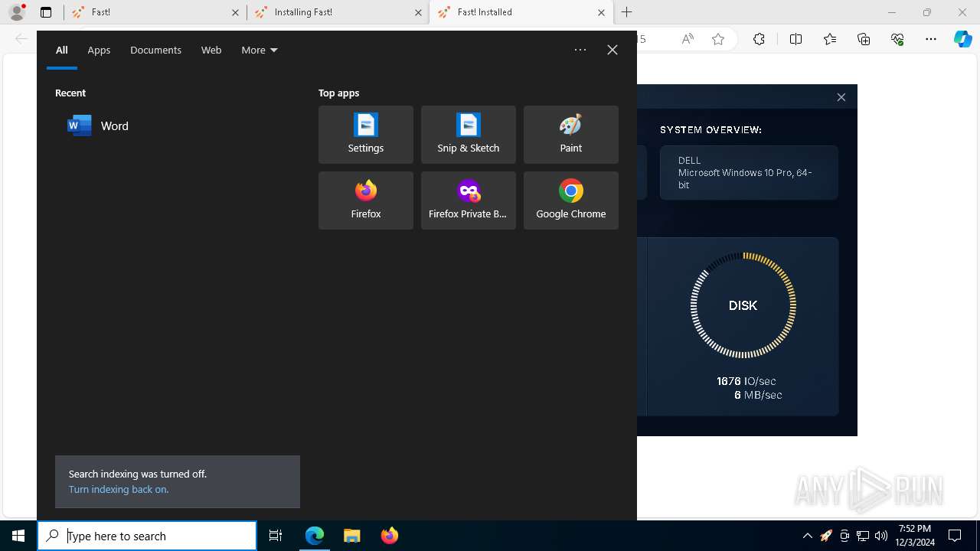Open search panel options ellipsis

pos(580,50)
